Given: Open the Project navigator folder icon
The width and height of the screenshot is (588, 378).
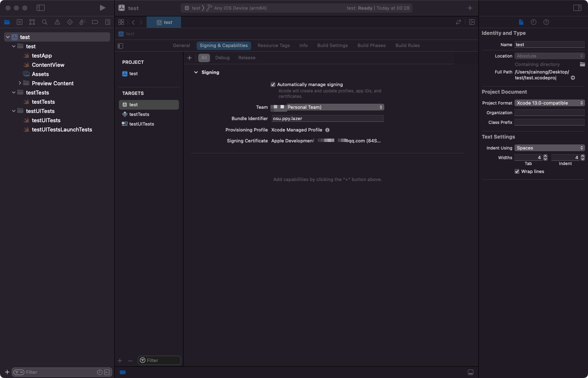Looking at the screenshot, I should tap(7, 22).
